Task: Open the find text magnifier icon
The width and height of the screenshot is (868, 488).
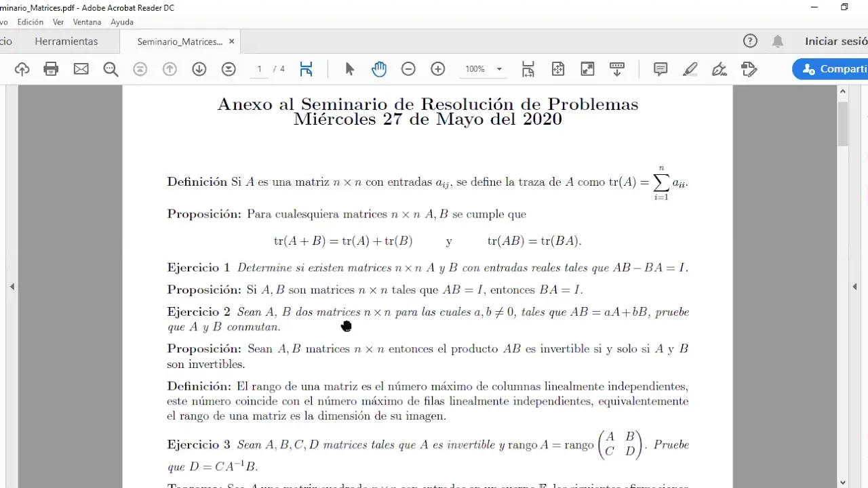Action: (x=111, y=69)
